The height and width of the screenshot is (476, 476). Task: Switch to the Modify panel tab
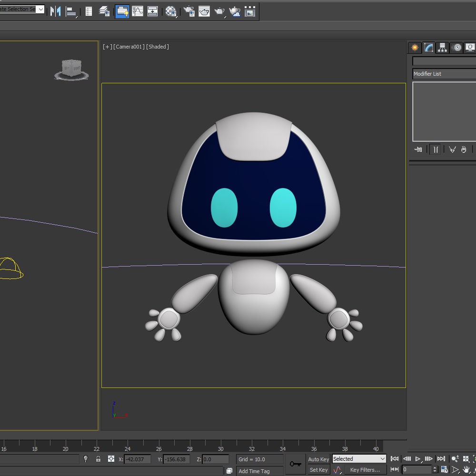tap(428, 48)
